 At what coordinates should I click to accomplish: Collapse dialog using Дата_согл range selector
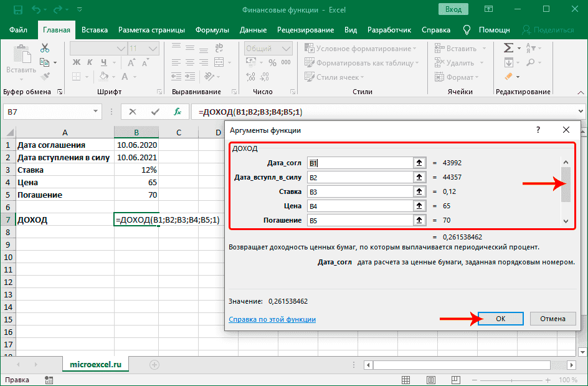pos(419,163)
